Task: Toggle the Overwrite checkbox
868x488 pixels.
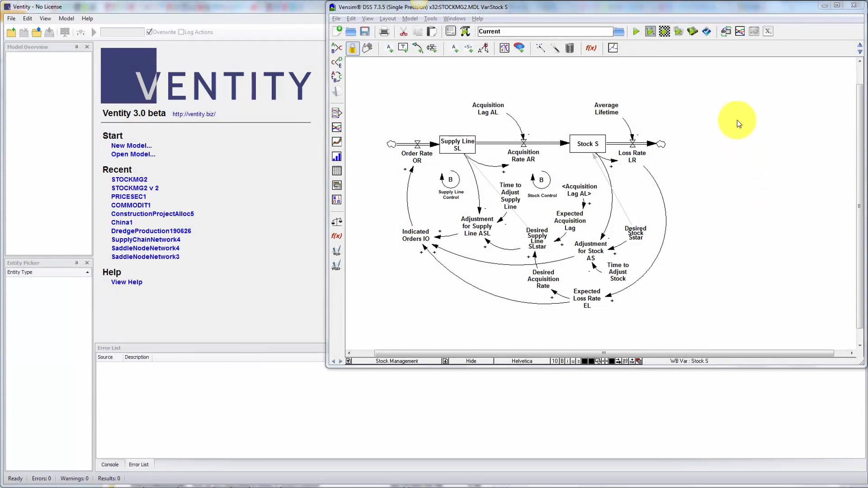Action: click(149, 32)
